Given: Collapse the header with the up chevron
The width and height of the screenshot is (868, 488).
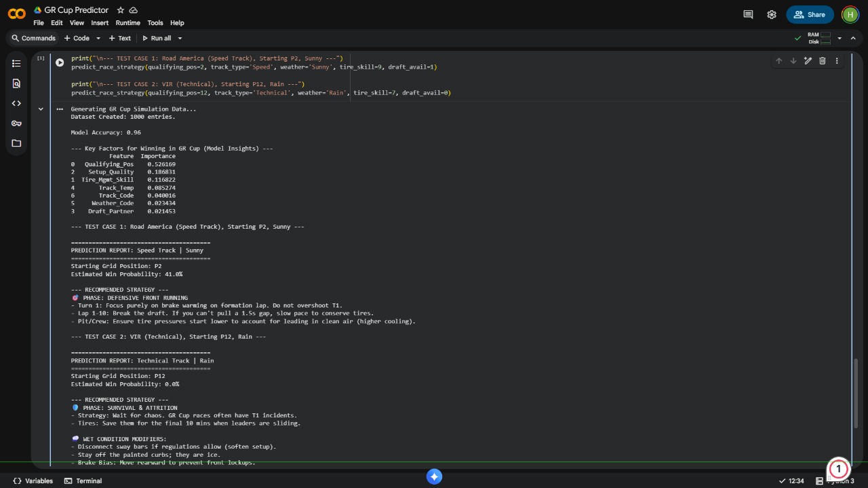Looking at the screenshot, I should [852, 38].
